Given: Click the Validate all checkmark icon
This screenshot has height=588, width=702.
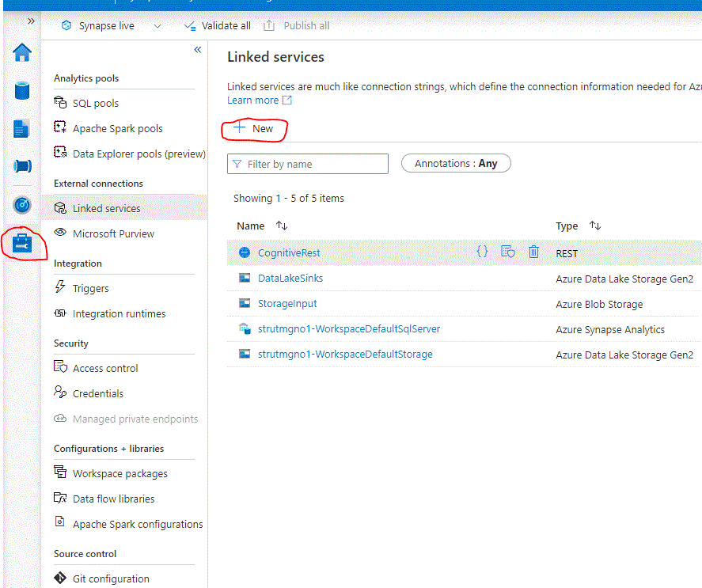Looking at the screenshot, I should [190, 26].
